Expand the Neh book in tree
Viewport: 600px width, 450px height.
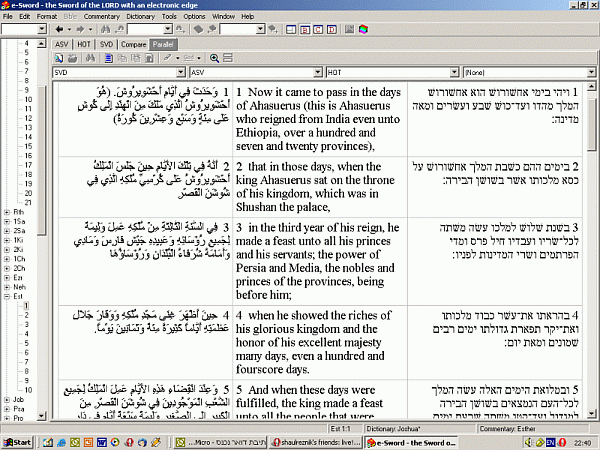coord(7,287)
